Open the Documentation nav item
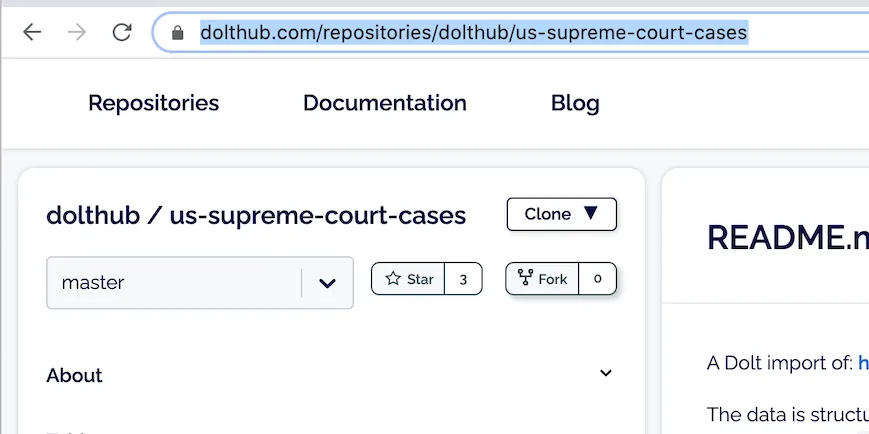The height and width of the screenshot is (434, 869). tap(384, 103)
